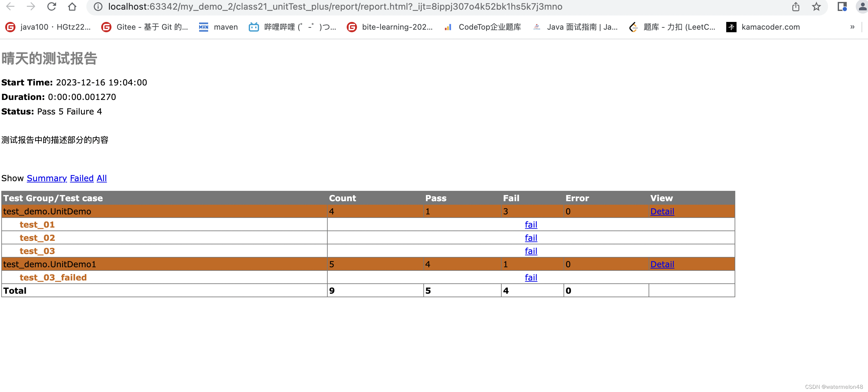Viewport: 868px width, 392px height.
Task: Click the forward navigation arrow
Action: click(x=31, y=6)
